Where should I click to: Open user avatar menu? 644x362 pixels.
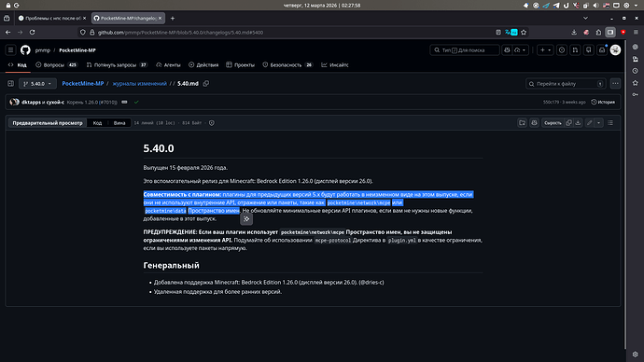click(x=615, y=50)
